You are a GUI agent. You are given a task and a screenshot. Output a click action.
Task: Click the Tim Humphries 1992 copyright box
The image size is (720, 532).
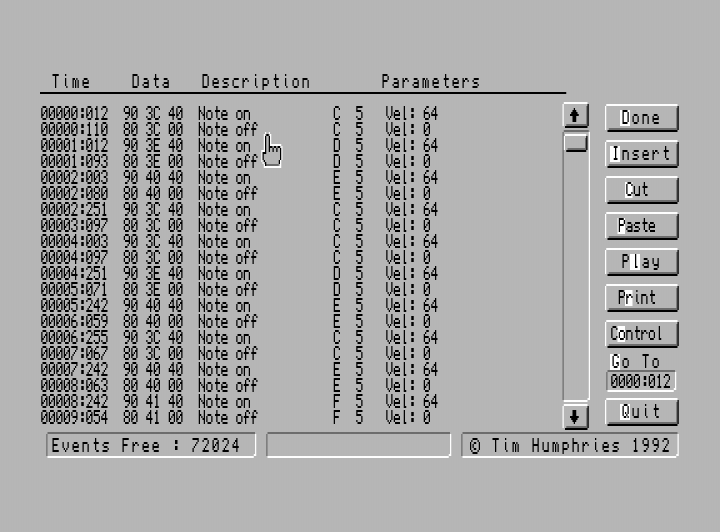(x=570, y=445)
